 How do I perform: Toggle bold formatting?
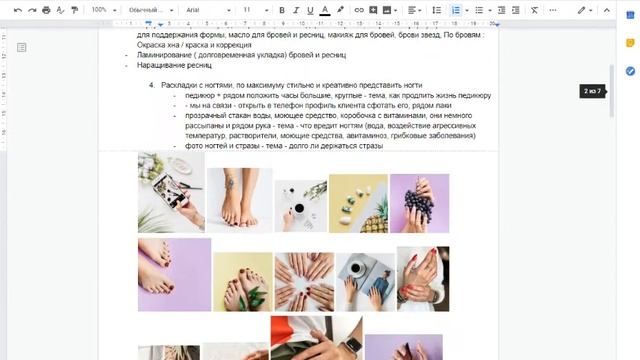point(282,10)
